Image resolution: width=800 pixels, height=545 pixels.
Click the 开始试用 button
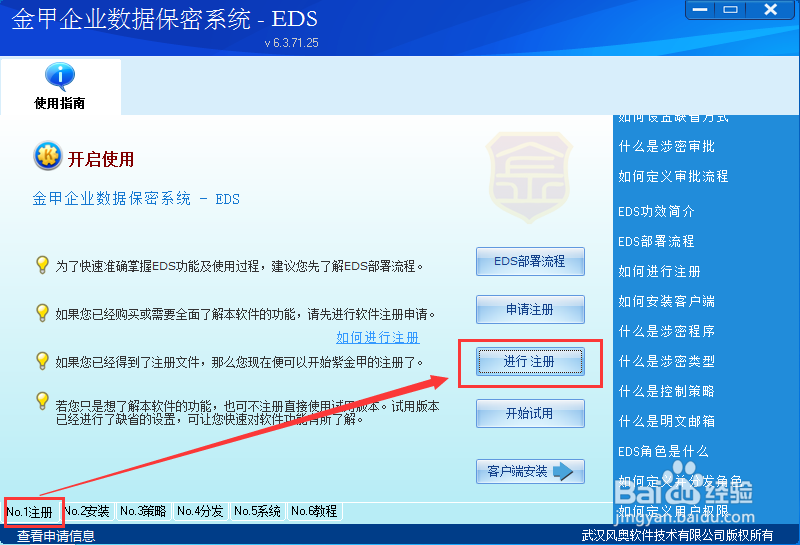coord(530,413)
